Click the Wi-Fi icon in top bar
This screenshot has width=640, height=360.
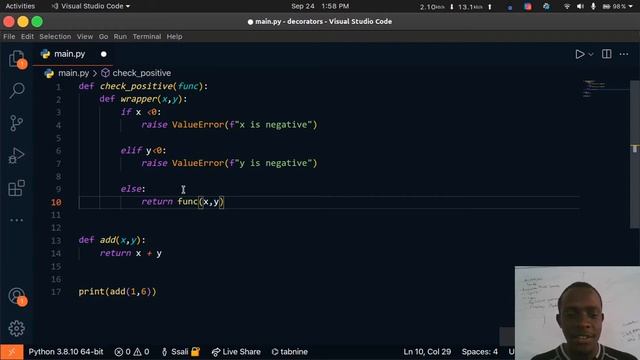pyautogui.click(x=567, y=7)
